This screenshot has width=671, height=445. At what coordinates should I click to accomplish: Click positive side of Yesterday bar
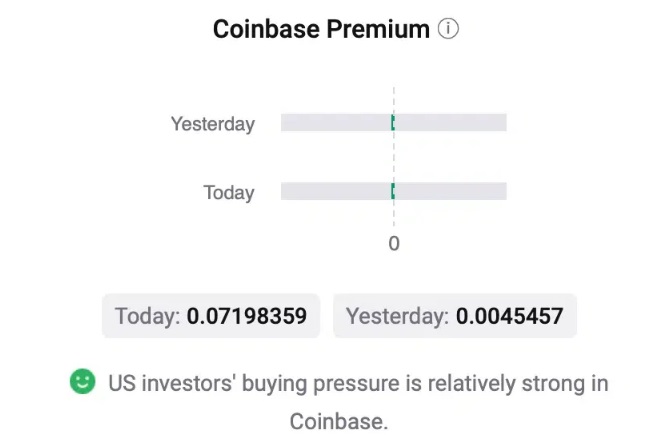click(x=451, y=122)
